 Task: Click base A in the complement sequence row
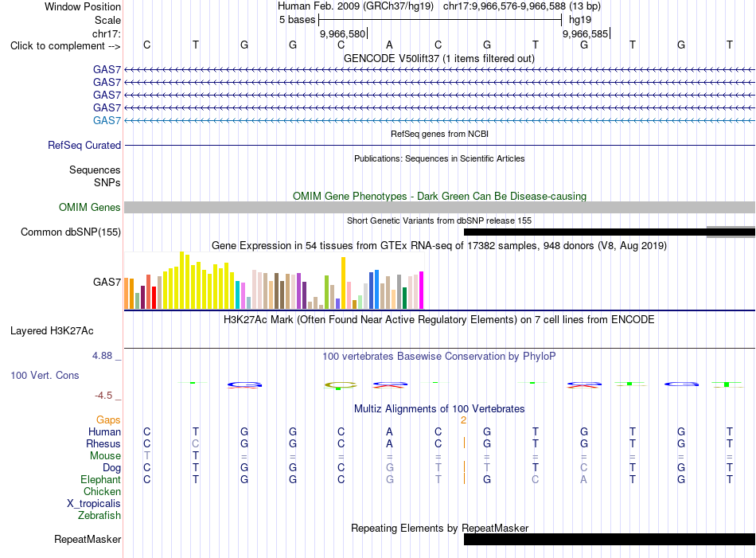tap(390, 45)
